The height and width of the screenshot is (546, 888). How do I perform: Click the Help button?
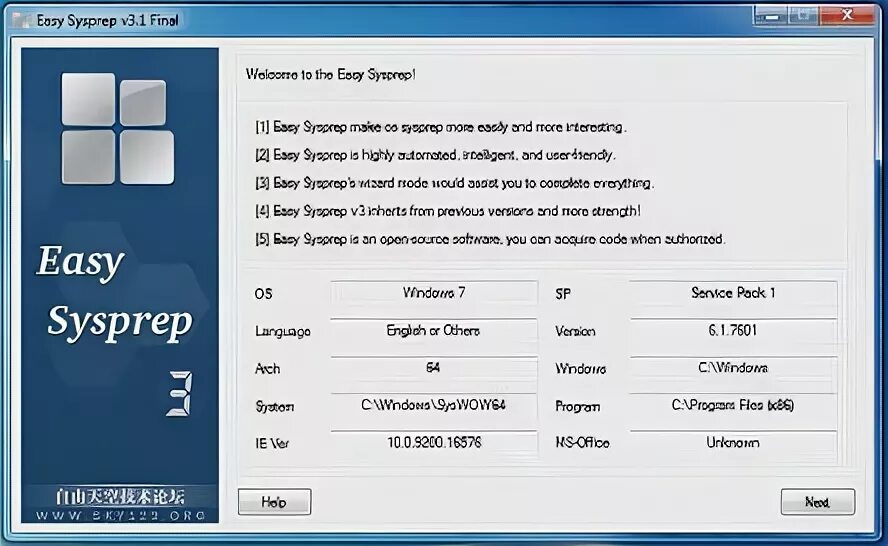275,502
